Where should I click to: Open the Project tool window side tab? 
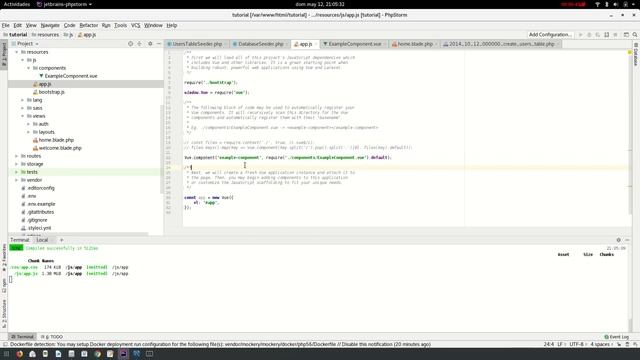(4, 55)
